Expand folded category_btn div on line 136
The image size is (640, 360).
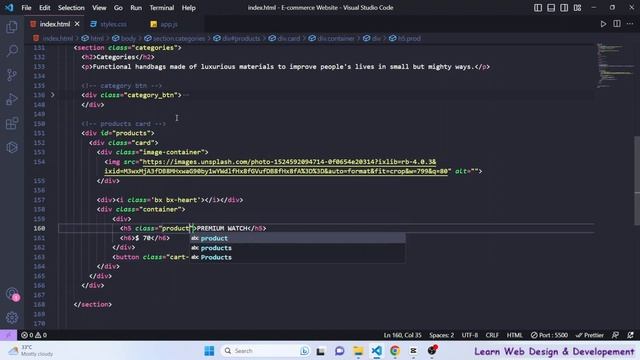click(x=53, y=95)
